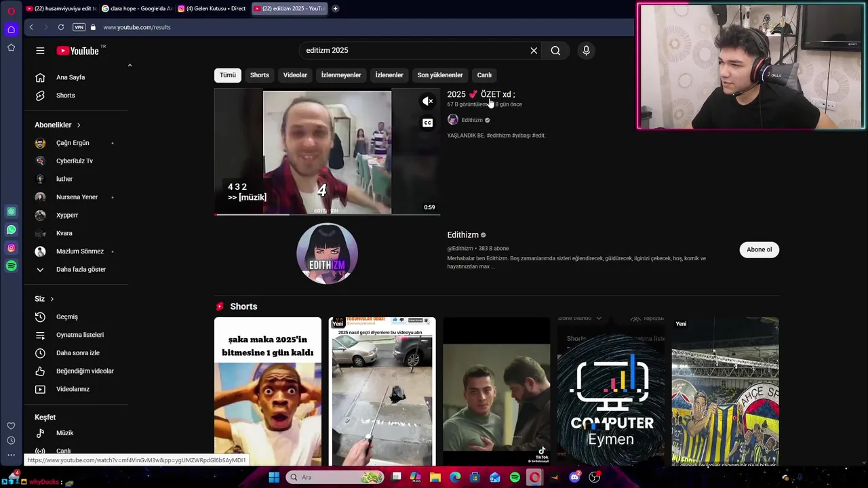Open Opera sidebar heart pinboards

pyautogui.click(x=11, y=426)
